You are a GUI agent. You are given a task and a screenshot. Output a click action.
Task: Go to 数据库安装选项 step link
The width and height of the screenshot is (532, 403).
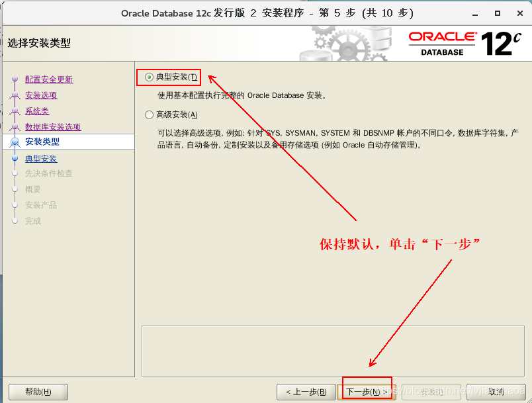coord(53,127)
